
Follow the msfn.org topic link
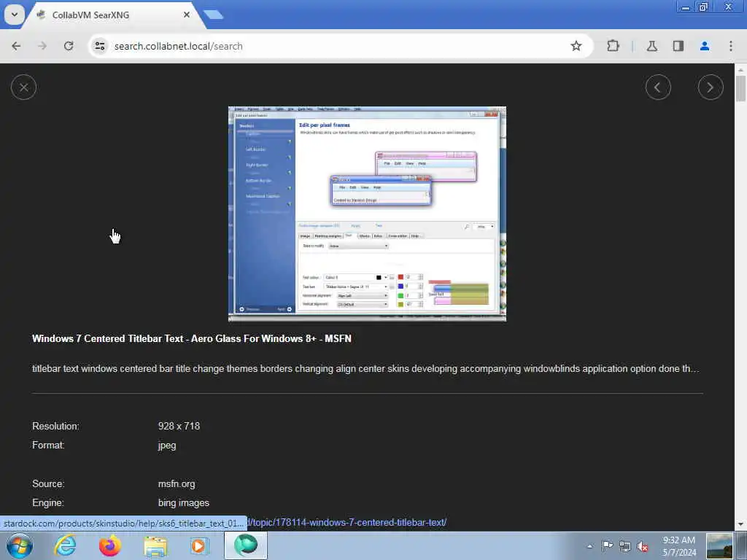click(x=347, y=522)
